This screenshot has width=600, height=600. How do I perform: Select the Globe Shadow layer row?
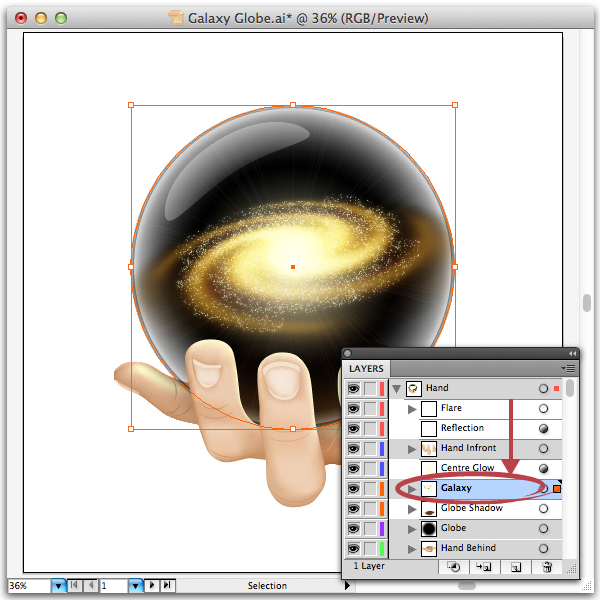point(476,509)
